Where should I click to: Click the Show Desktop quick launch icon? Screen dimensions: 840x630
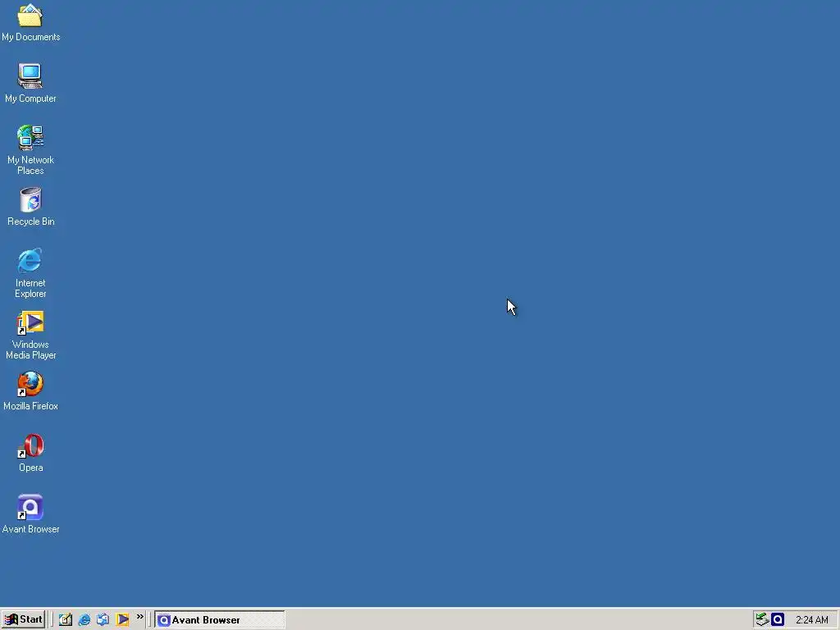coord(66,620)
